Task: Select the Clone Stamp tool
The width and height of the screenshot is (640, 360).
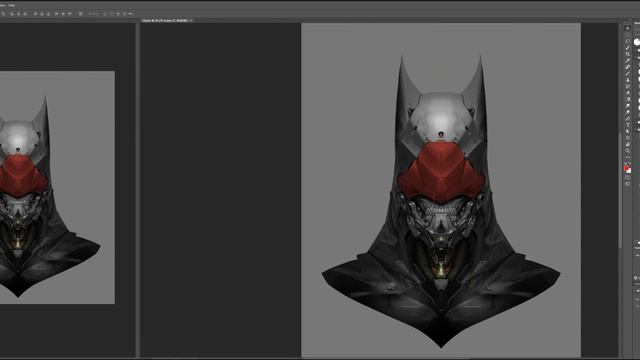Action: click(x=627, y=80)
